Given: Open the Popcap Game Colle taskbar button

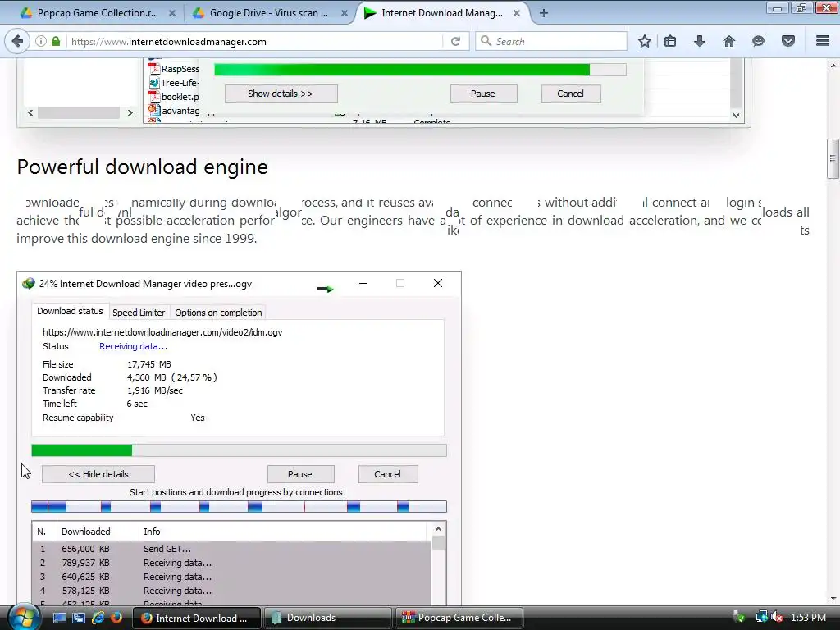Looking at the screenshot, I should [459, 618].
